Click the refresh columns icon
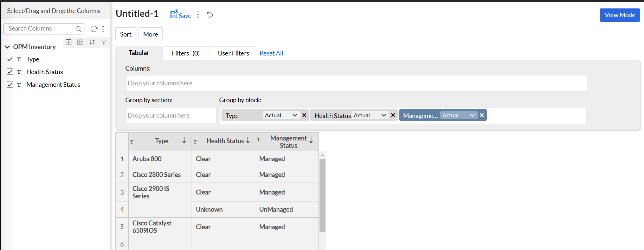 click(x=94, y=29)
